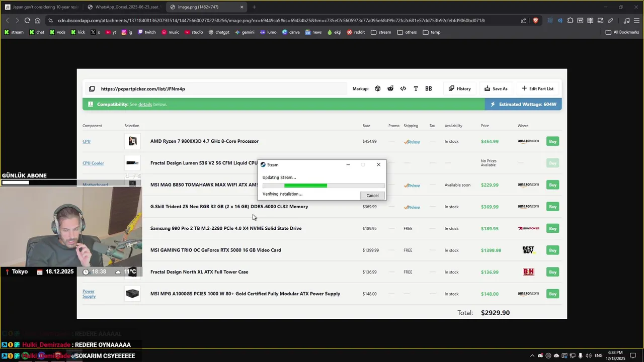The width and height of the screenshot is (644, 362).
Task: Open the chatgpt bookmark
Action: tap(219, 32)
